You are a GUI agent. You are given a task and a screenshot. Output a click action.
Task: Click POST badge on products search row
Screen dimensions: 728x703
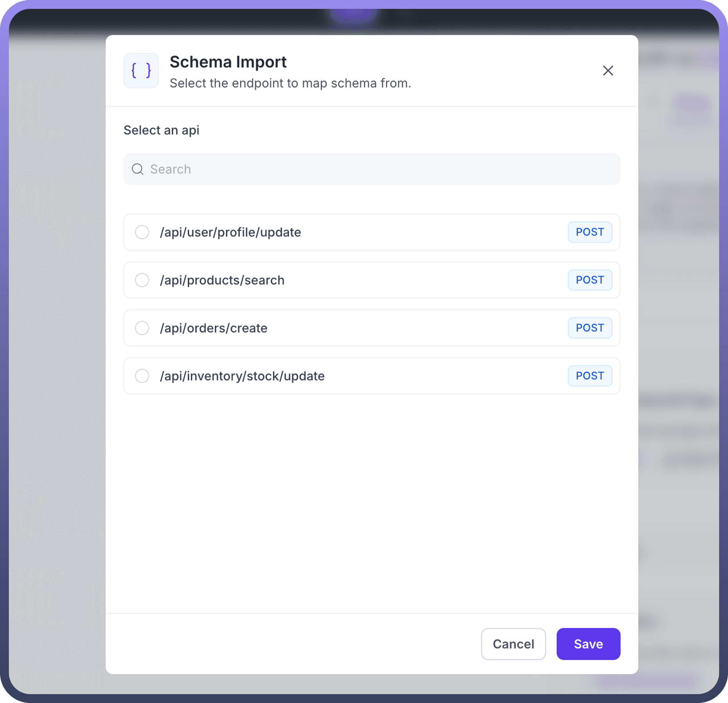click(590, 280)
